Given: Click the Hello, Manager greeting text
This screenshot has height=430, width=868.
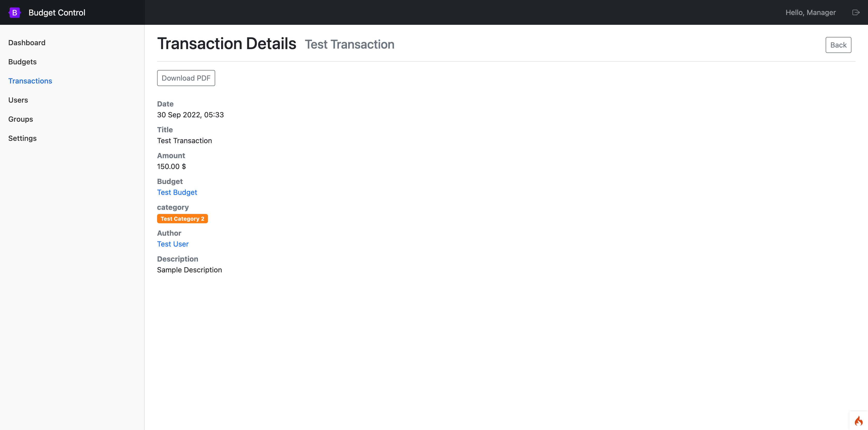Looking at the screenshot, I should (x=810, y=12).
